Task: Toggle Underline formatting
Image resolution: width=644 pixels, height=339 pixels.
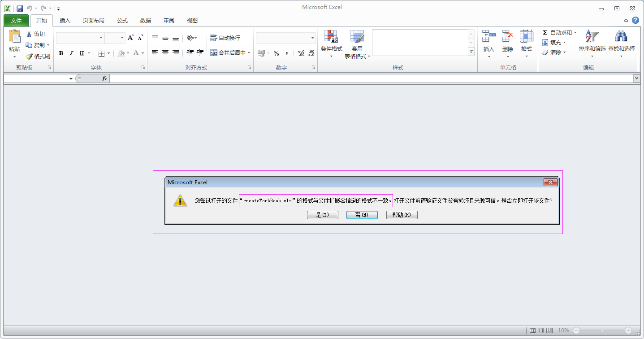Action: coord(82,53)
